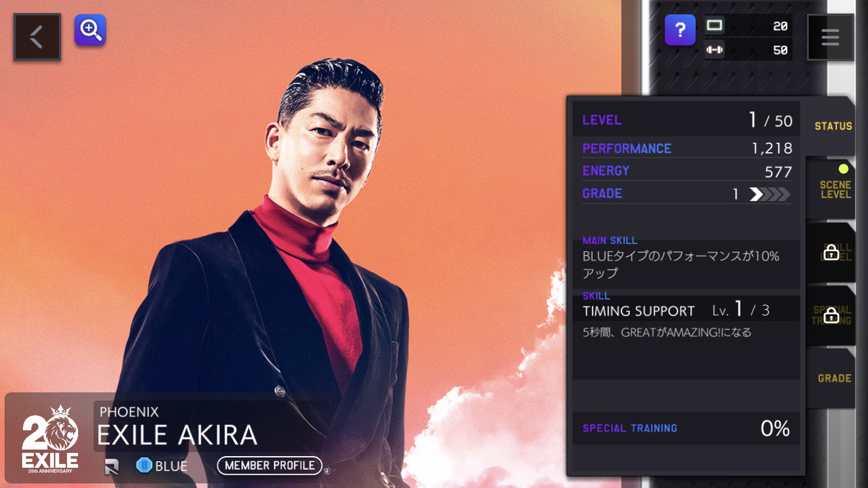Tap the ticket icon showing 20

tap(715, 25)
